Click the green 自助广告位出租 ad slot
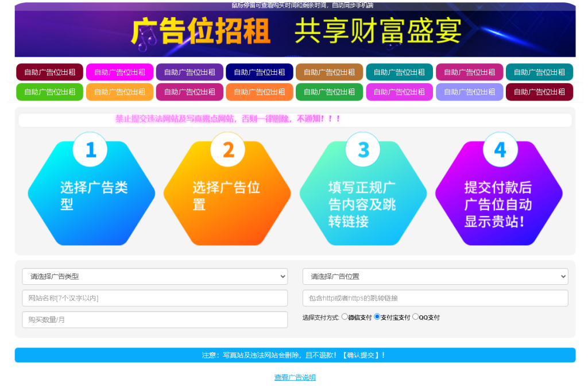588x391 pixels. (x=49, y=92)
